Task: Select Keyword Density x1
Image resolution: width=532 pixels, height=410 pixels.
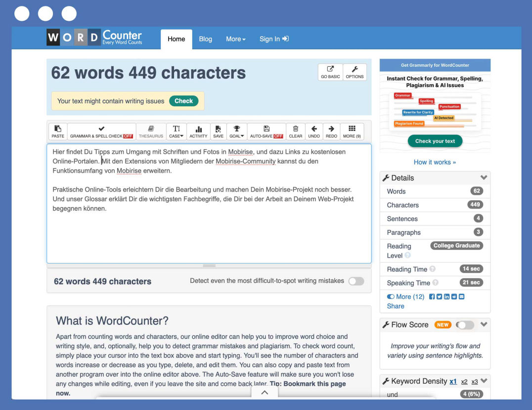Action: (453, 381)
